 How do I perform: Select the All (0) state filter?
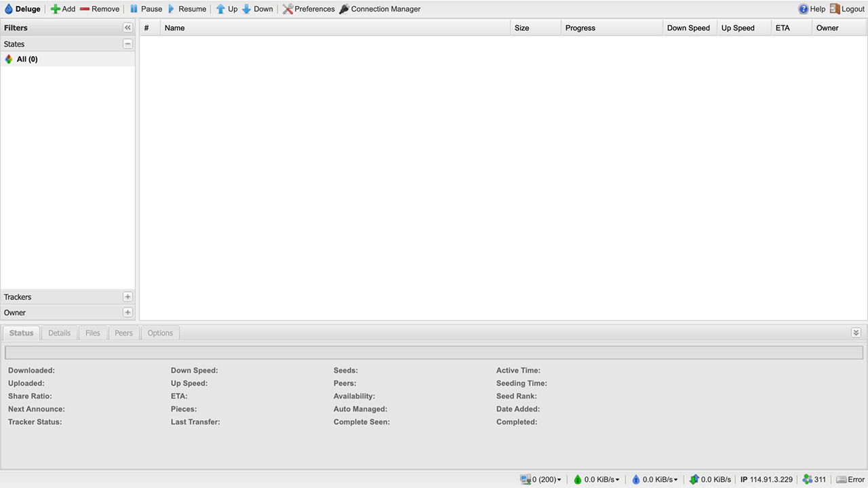click(x=27, y=59)
